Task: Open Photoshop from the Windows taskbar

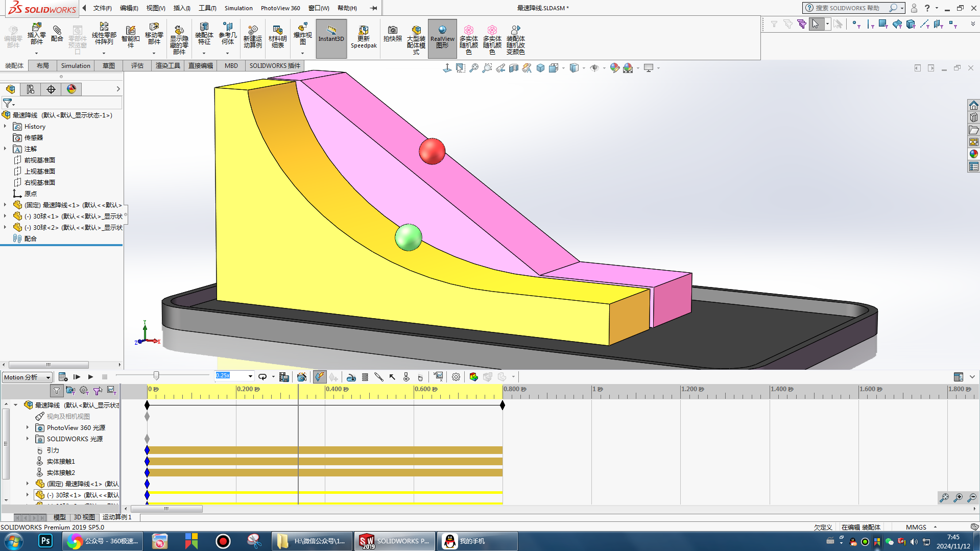Action: click(45, 541)
